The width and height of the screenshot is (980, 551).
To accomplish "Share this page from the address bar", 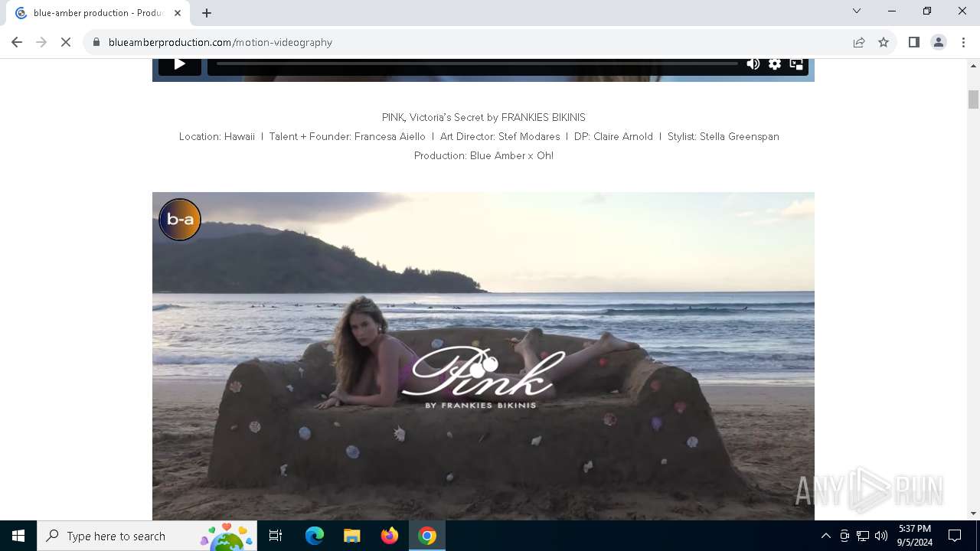I will (x=859, y=42).
